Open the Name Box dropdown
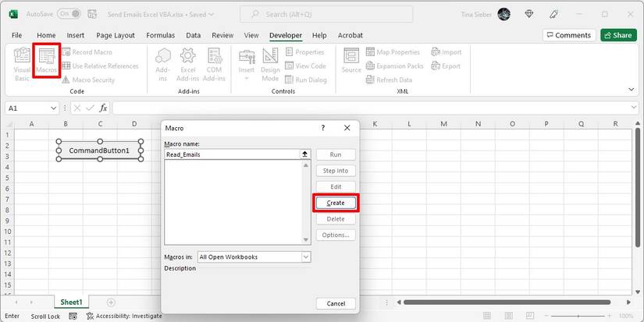Image resolution: width=644 pixels, height=322 pixels. [x=53, y=108]
